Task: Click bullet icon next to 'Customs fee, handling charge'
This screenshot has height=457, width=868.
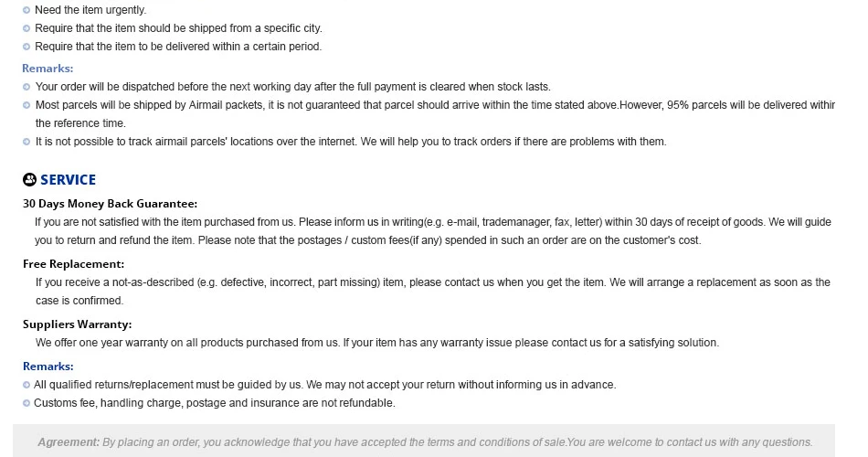Action: coord(26,403)
